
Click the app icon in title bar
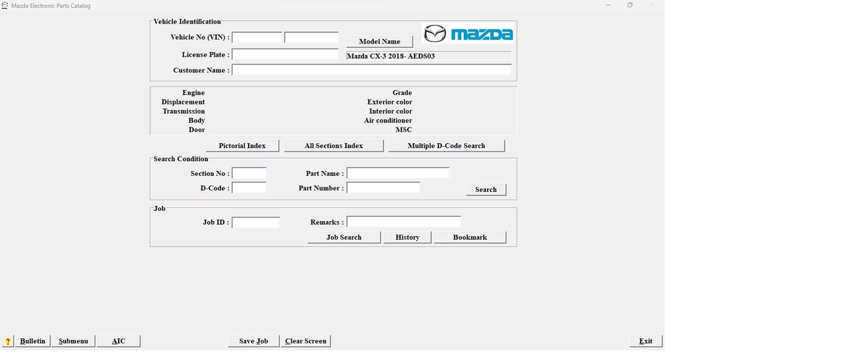5,5
